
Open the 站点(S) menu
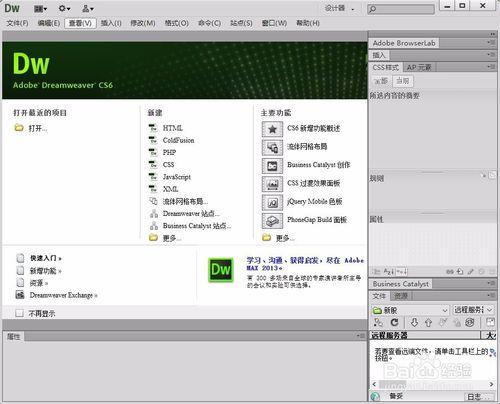241,23
